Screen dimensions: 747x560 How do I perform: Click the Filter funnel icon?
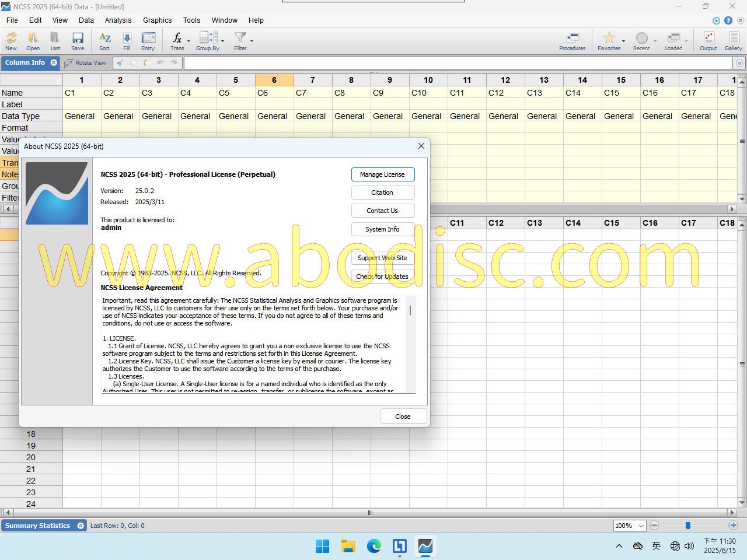tap(240, 41)
